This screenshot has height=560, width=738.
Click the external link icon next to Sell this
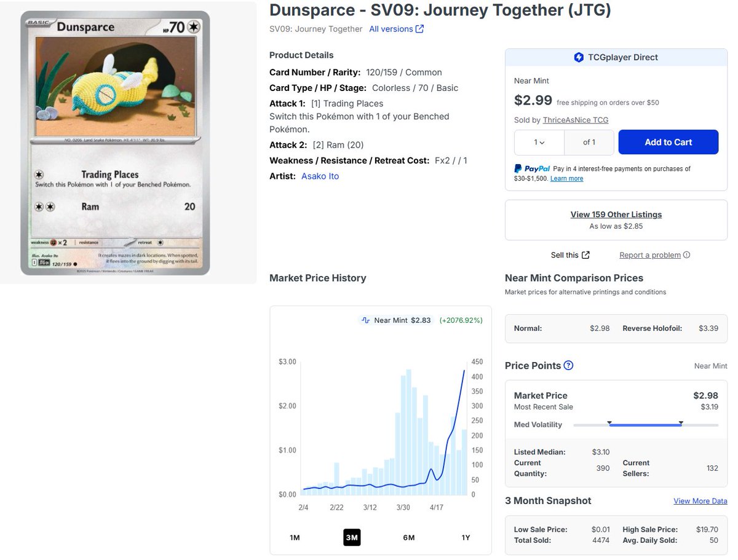click(x=585, y=255)
